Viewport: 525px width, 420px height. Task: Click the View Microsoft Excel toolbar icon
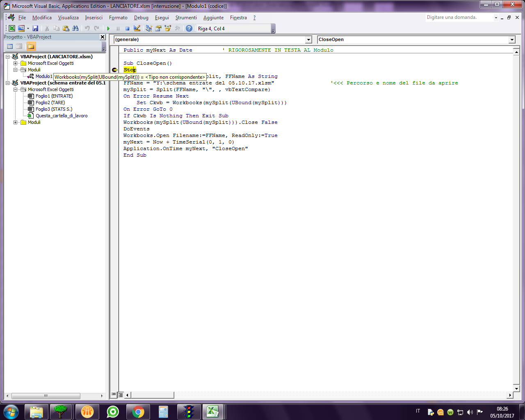pyautogui.click(x=12, y=28)
